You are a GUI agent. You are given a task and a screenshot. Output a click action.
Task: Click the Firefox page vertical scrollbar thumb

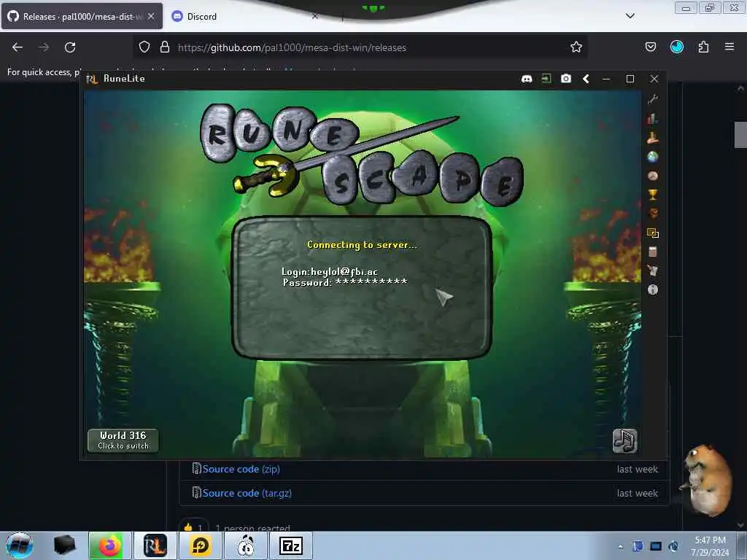pyautogui.click(x=740, y=135)
